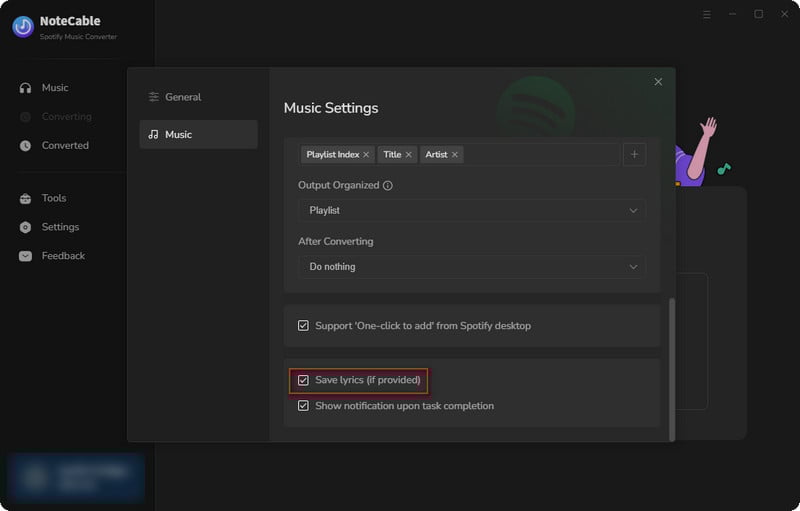
Task: Click the Output Organized info icon
Action: tap(388, 186)
